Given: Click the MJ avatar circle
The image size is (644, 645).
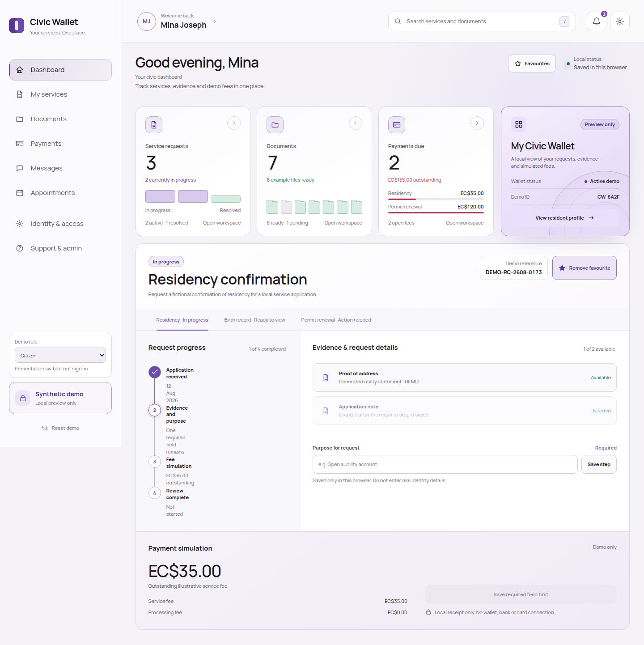Looking at the screenshot, I should click(x=146, y=21).
